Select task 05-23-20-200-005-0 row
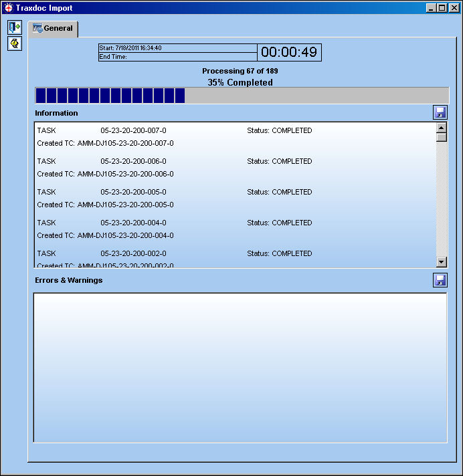This screenshot has height=476, width=463. (175, 192)
